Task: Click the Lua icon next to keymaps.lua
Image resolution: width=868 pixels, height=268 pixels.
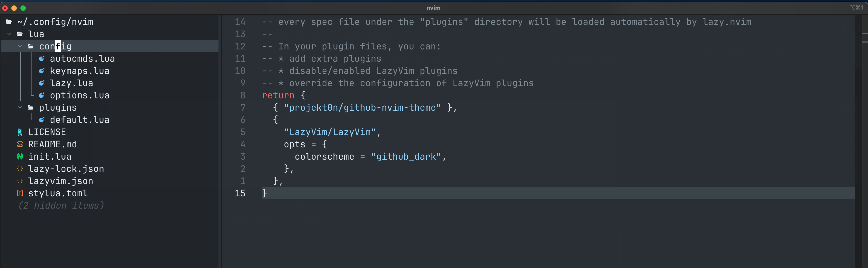Action: [x=41, y=71]
